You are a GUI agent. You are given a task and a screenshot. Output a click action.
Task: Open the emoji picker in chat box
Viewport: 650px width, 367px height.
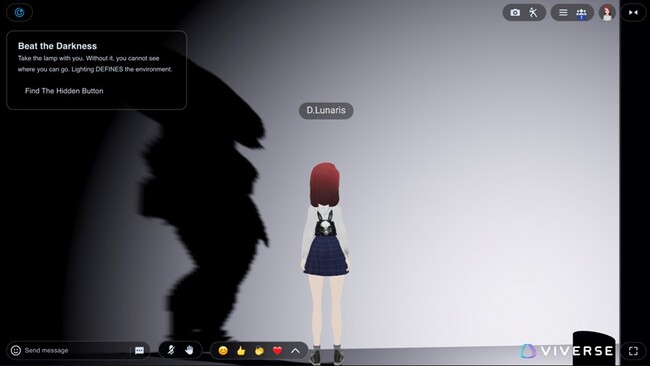[x=16, y=350]
